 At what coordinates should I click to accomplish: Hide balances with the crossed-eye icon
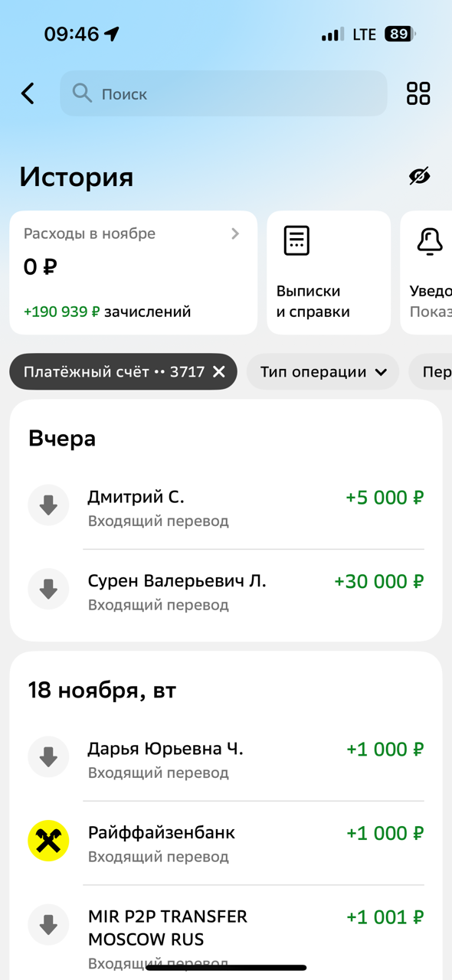click(x=421, y=176)
